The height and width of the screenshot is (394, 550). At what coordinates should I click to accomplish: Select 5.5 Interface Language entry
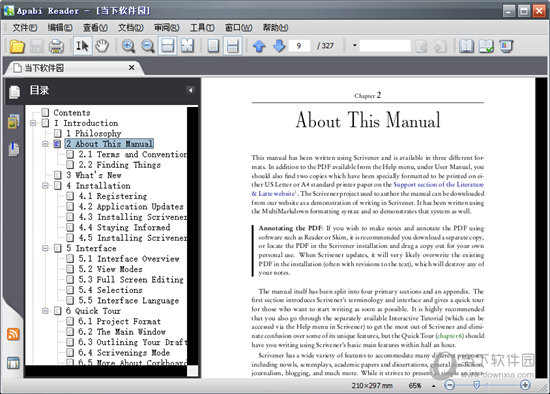point(128,301)
